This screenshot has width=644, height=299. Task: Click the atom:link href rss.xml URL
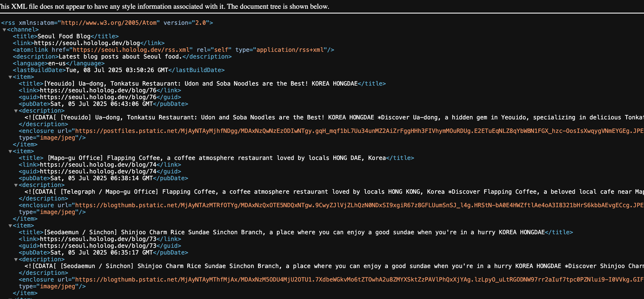(131, 50)
